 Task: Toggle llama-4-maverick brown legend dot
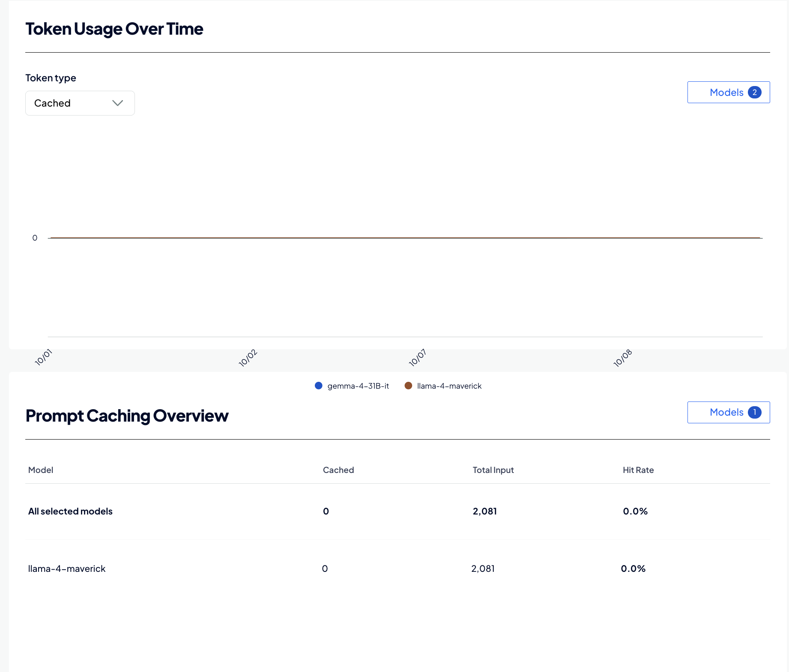(x=408, y=386)
